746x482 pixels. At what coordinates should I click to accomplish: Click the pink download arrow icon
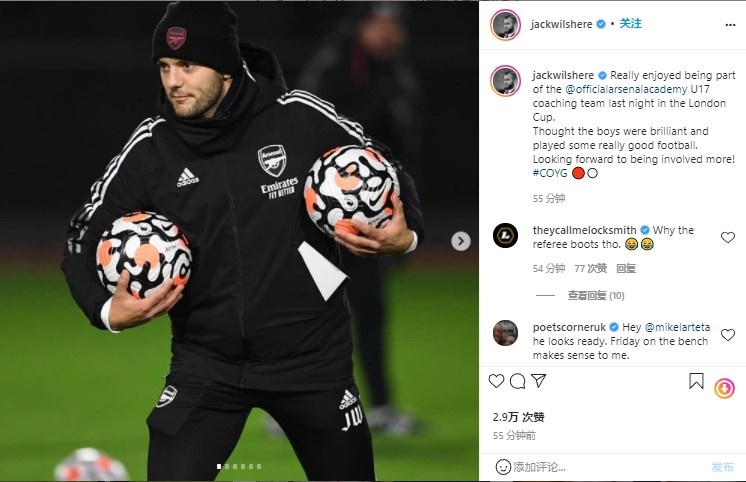(725, 388)
